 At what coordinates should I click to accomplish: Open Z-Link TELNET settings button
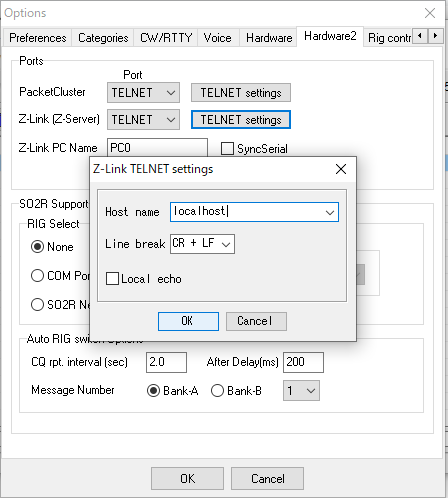241,120
